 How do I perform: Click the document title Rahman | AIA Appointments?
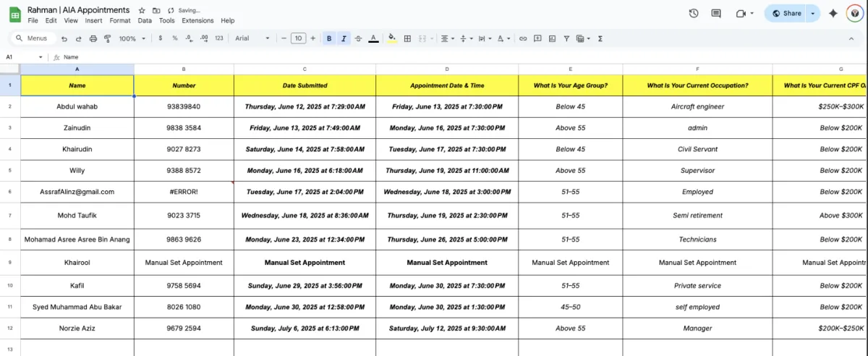click(x=79, y=10)
